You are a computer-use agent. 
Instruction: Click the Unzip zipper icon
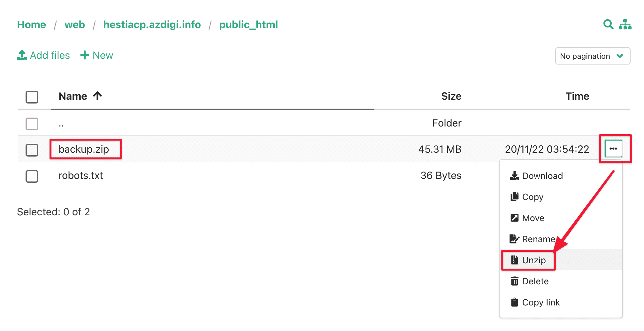pos(514,260)
